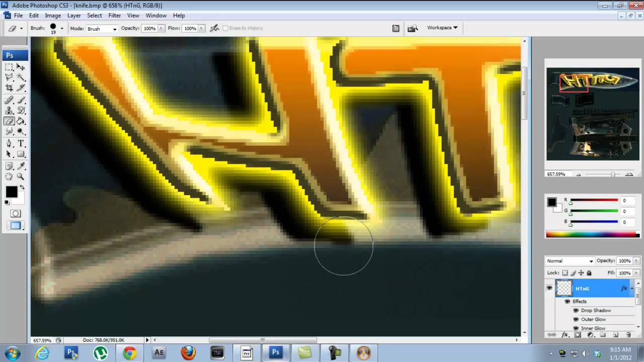Hide the HTnG layer with eye icon
This screenshot has width=644, height=362.
click(x=549, y=288)
